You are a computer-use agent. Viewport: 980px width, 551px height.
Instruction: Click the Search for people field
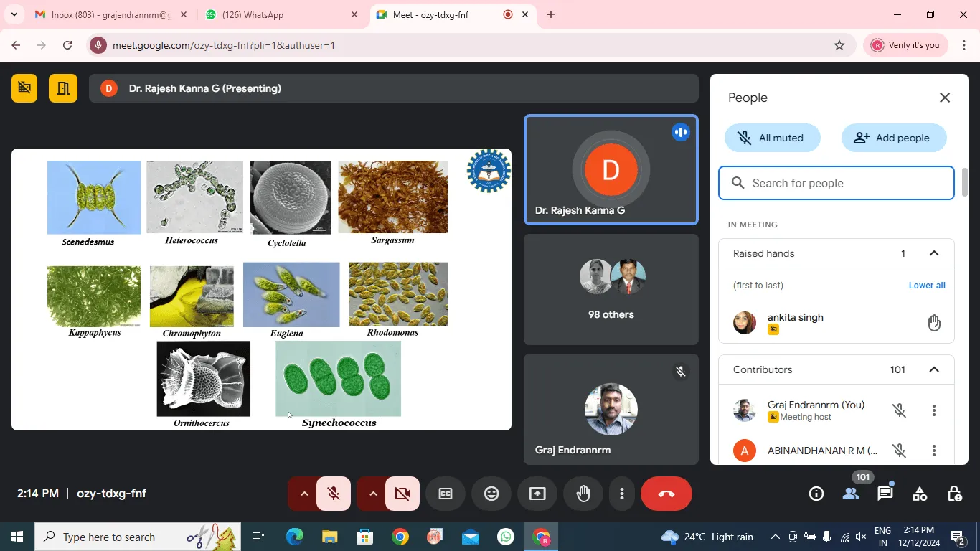point(837,183)
